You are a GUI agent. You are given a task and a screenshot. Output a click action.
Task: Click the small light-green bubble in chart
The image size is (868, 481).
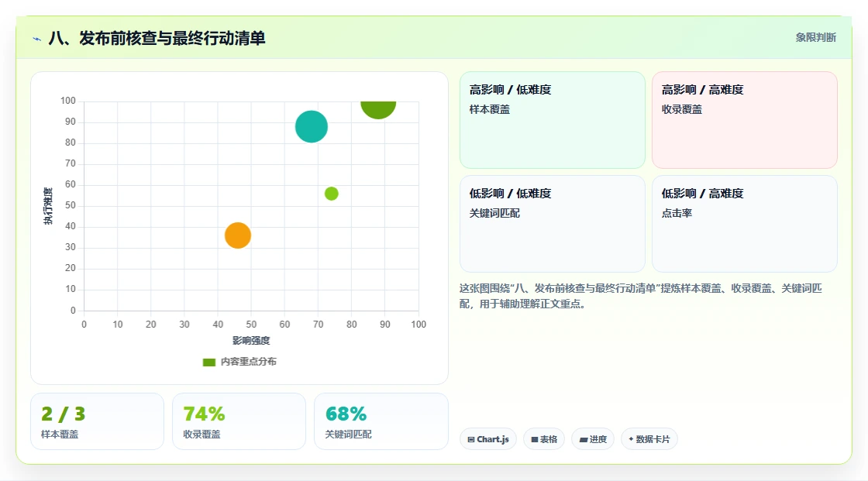coord(332,194)
